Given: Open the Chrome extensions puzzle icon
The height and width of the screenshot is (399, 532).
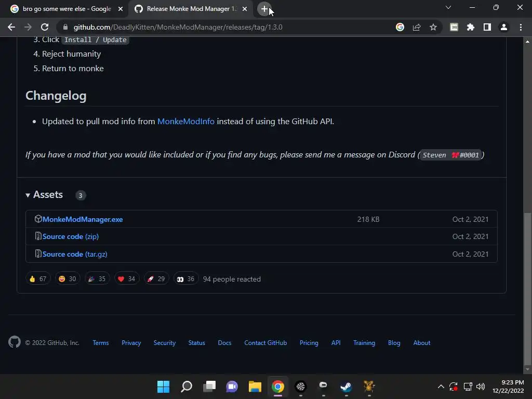Looking at the screenshot, I should 471,27.
